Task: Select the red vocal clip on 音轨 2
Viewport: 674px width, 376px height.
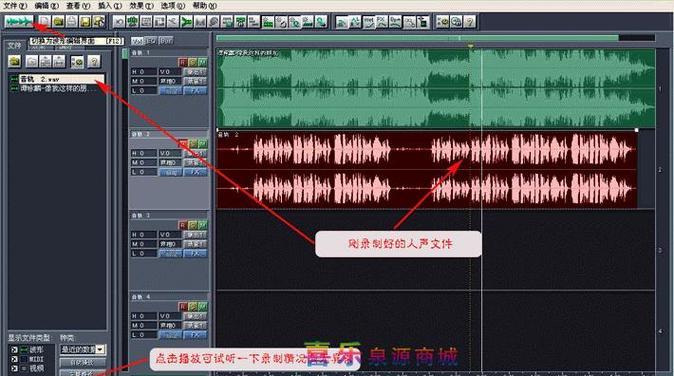Action: [427, 169]
